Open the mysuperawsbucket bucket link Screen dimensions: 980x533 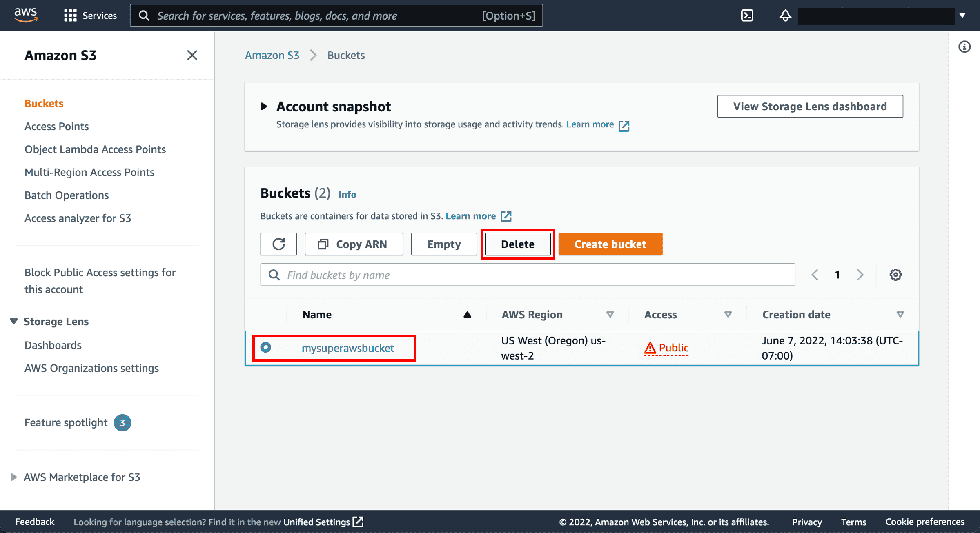pos(348,348)
